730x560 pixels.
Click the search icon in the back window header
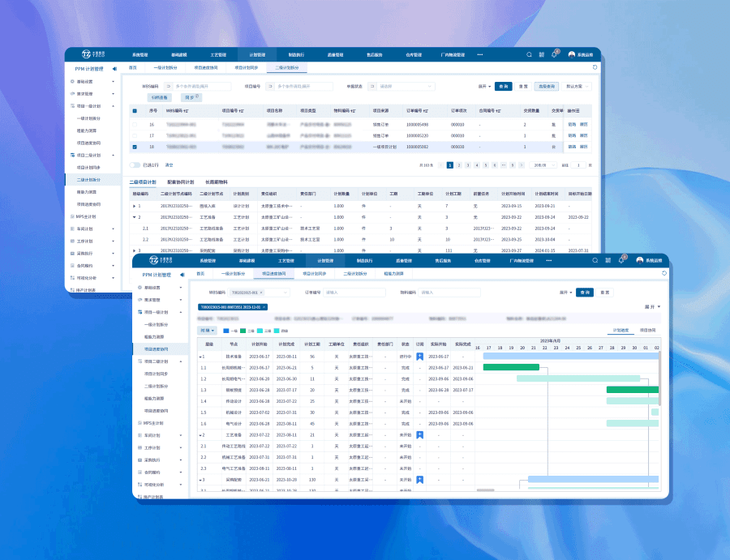(529, 54)
